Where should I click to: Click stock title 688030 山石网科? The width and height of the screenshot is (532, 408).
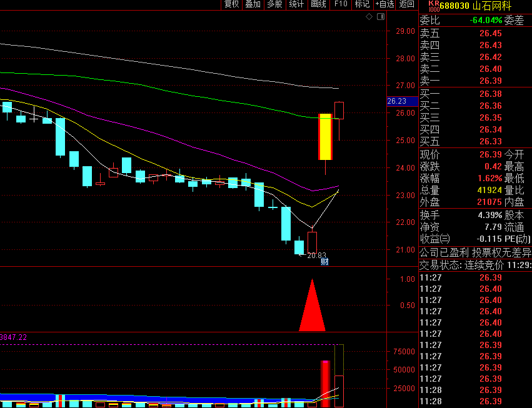click(x=475, y=6)
